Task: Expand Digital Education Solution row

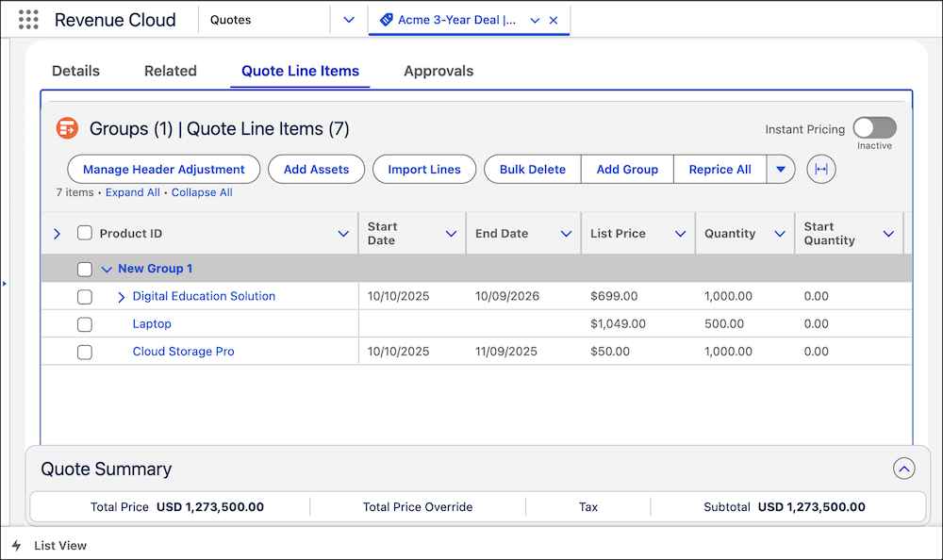Action: coord(121,297)
